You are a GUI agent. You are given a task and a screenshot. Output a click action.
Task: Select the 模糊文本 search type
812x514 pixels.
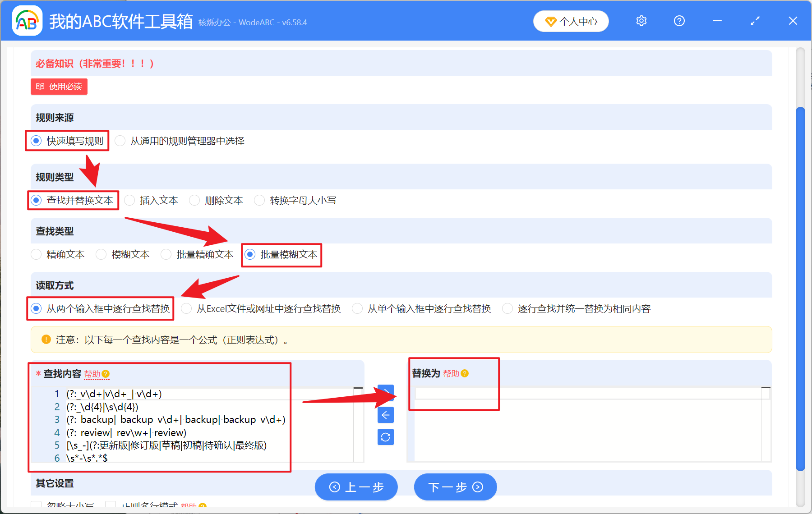coord(101,254)
